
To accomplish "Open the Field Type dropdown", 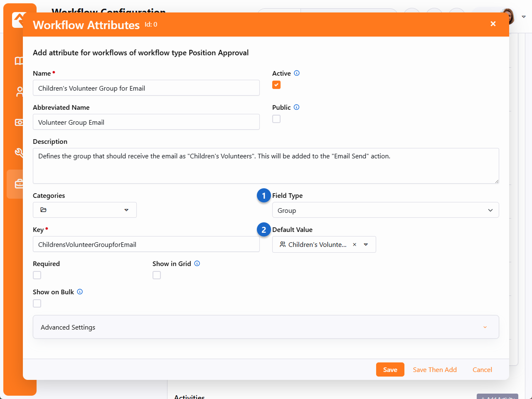I will pyautogui.click(x=385, y=210).
